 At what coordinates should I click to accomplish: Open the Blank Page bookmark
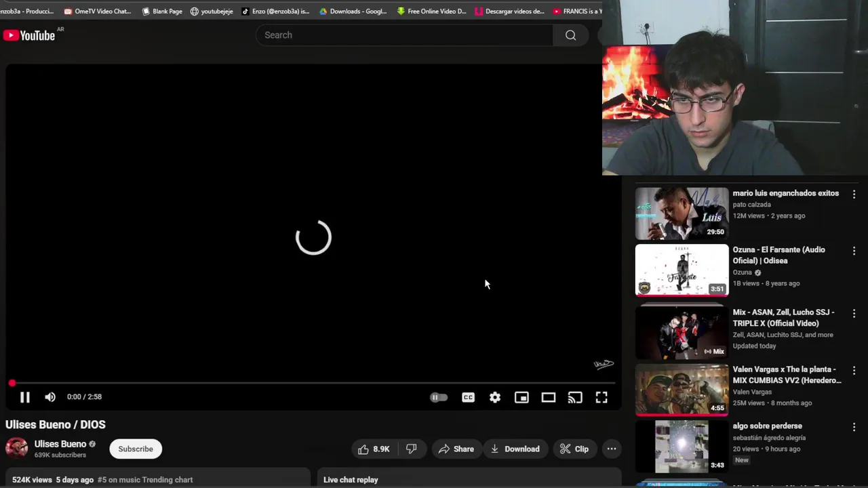pyautogui.click(x=162, y=11)
